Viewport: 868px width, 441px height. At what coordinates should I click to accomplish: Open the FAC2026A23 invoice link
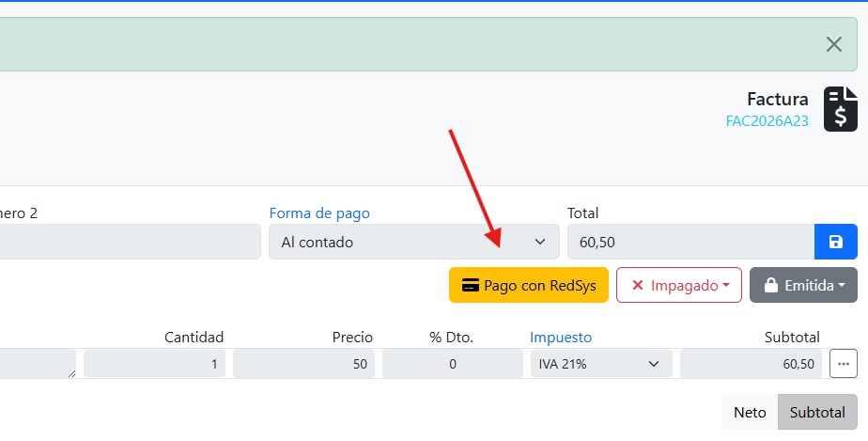tap(767, 121)
